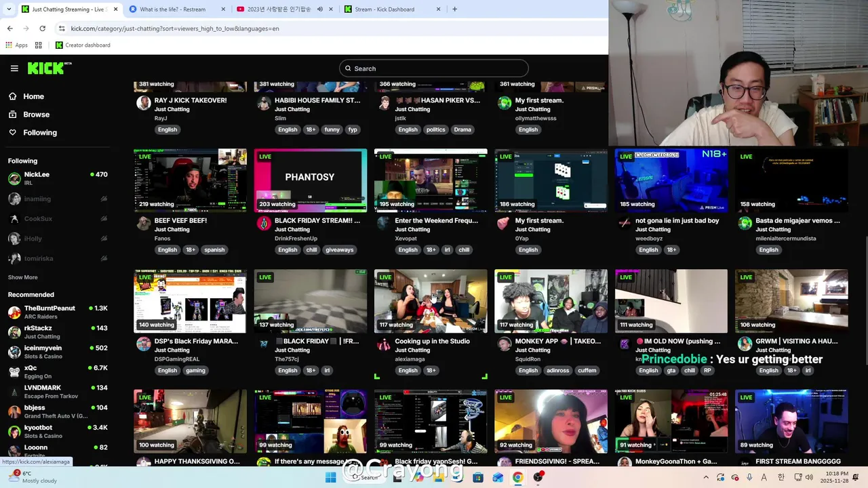Screen dimensions: 868x488
Task: Click bbjess avatar in Recommended
Action: point(14,411)
